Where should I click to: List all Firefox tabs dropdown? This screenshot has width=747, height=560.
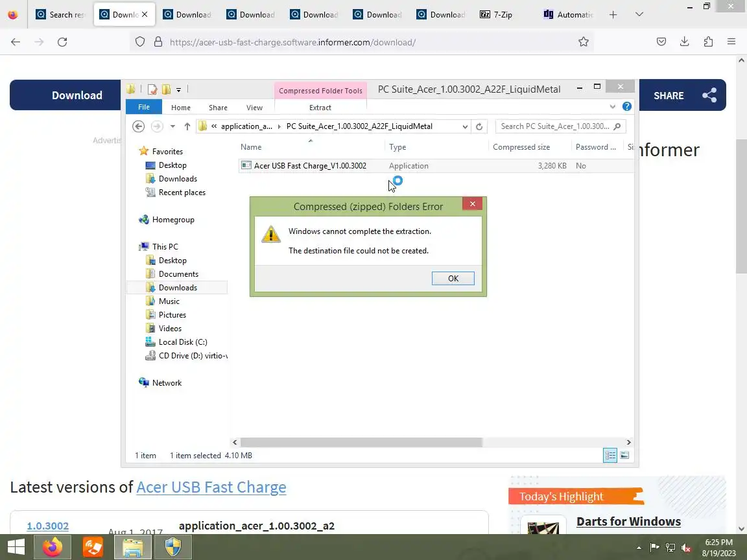tap(639, 14)
